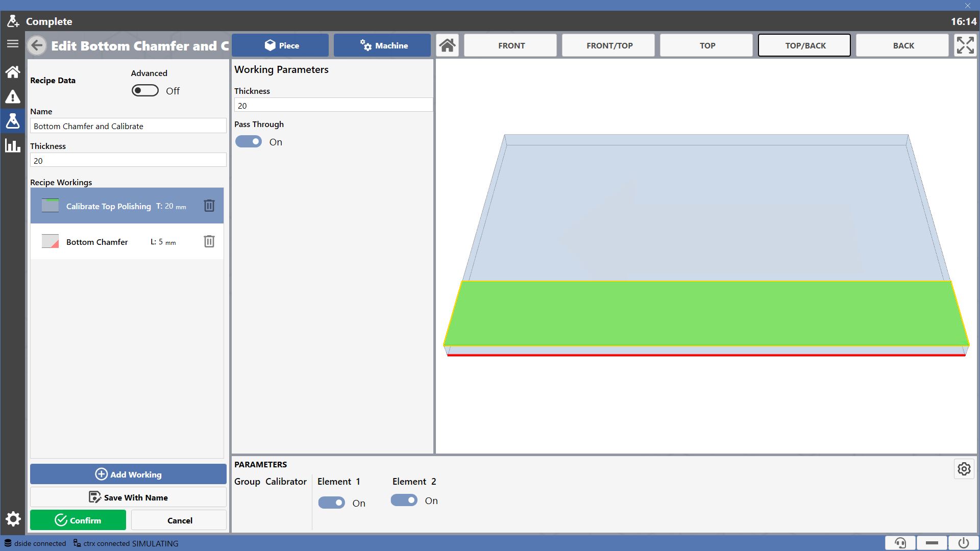This screenshot has width=980, height=551.
Task: Open the statistics bar chart icon
Action: coord(13,145)
